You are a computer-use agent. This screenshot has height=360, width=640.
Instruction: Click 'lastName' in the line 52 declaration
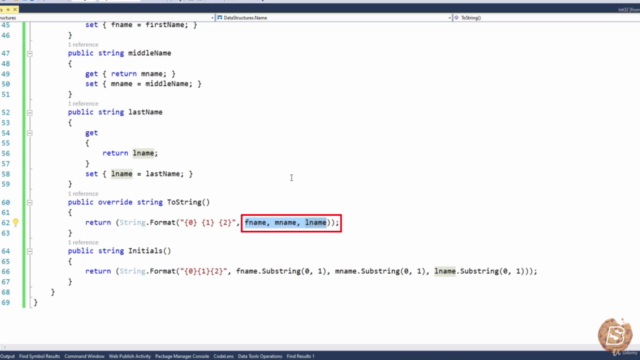click(145, 112)
